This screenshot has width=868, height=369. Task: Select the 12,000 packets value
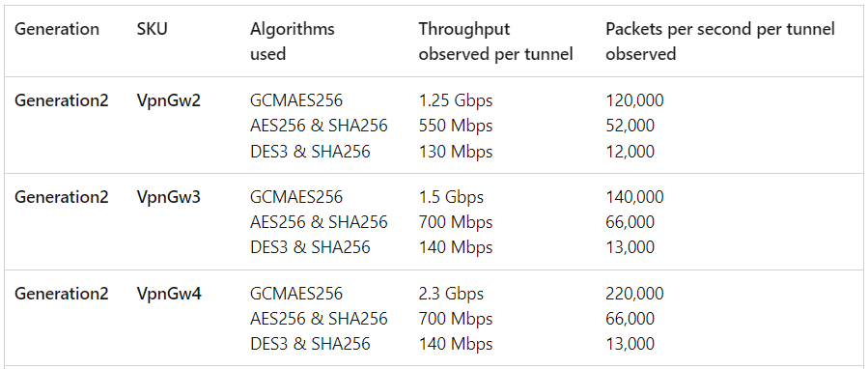630,152
